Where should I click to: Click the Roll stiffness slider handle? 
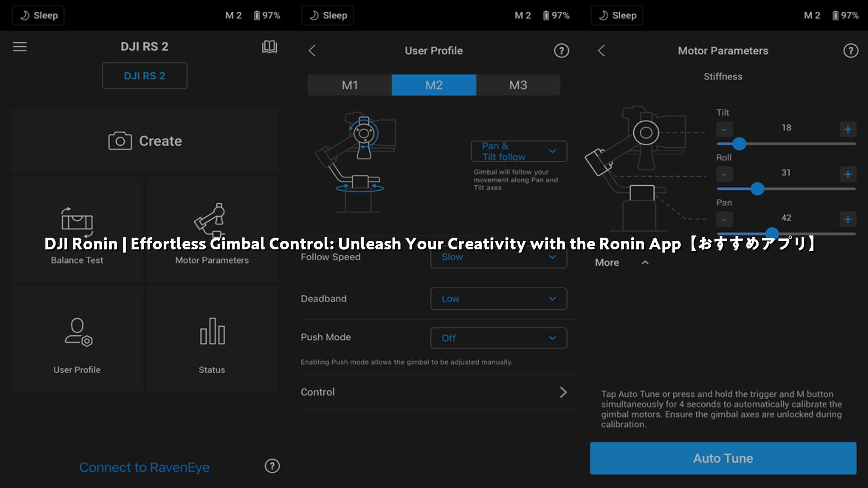(757, 189)
